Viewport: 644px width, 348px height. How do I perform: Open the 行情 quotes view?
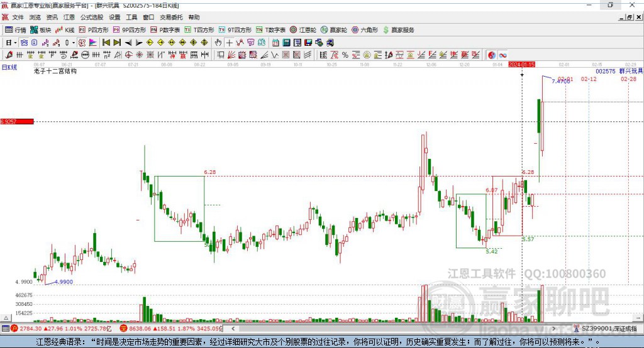coord(16,30)
